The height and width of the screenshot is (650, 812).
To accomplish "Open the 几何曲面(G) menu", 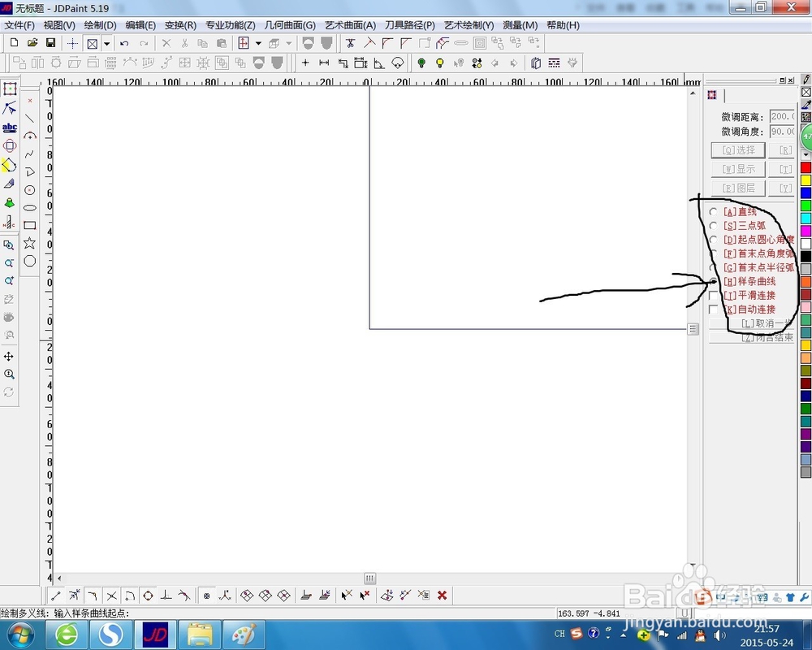I will point(290,25).
